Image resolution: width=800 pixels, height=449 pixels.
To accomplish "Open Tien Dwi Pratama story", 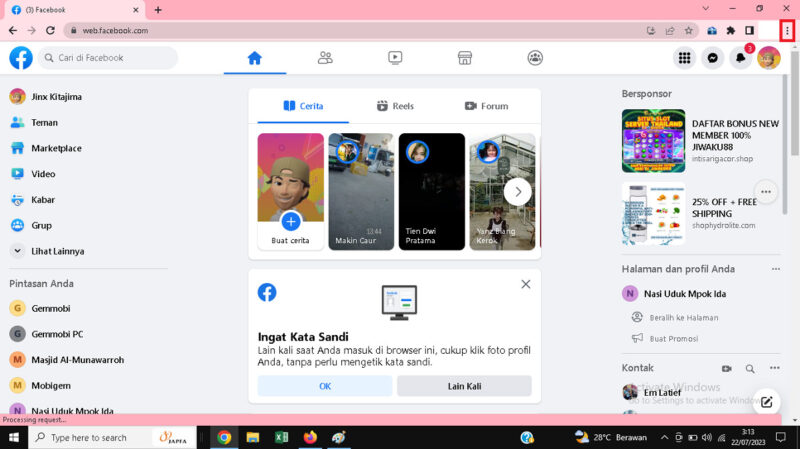I will click(x=432, y=192).
